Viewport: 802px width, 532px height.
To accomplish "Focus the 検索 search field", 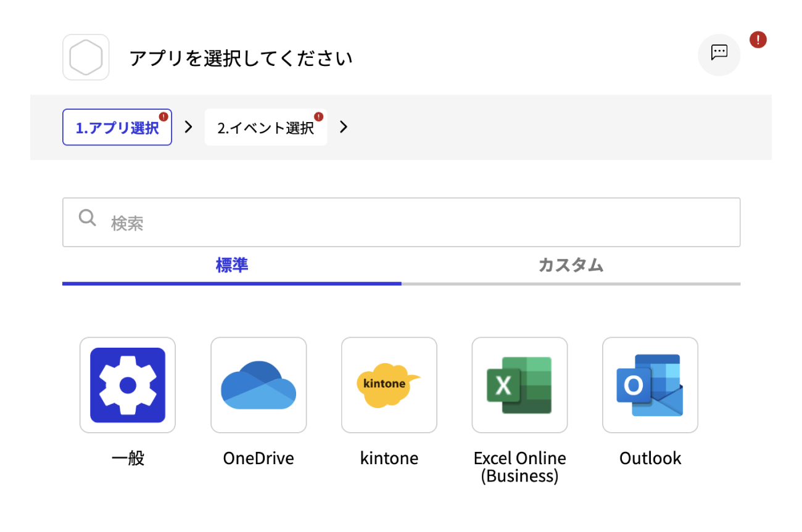I will click(x=401, y=223).
